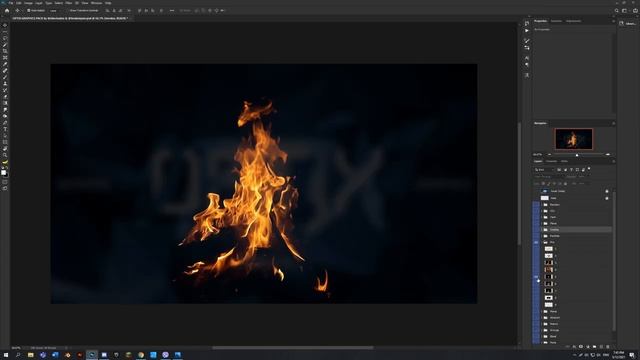Select the Pen tool
The width and height of the screenshot is (640, 360).
[5, 122]
